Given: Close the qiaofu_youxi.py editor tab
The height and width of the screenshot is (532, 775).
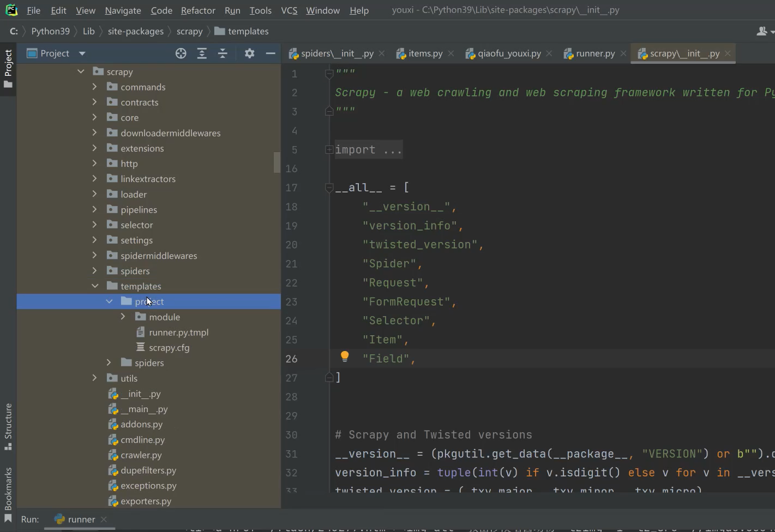Looking at the screenshot, I should tap(549, 53).
